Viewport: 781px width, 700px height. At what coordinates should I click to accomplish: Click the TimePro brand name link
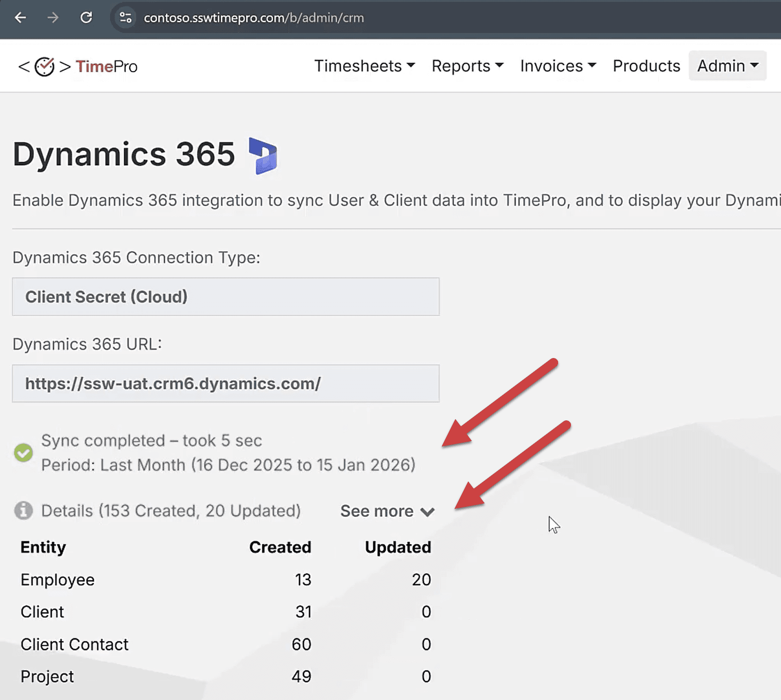(x=106, y=66)
